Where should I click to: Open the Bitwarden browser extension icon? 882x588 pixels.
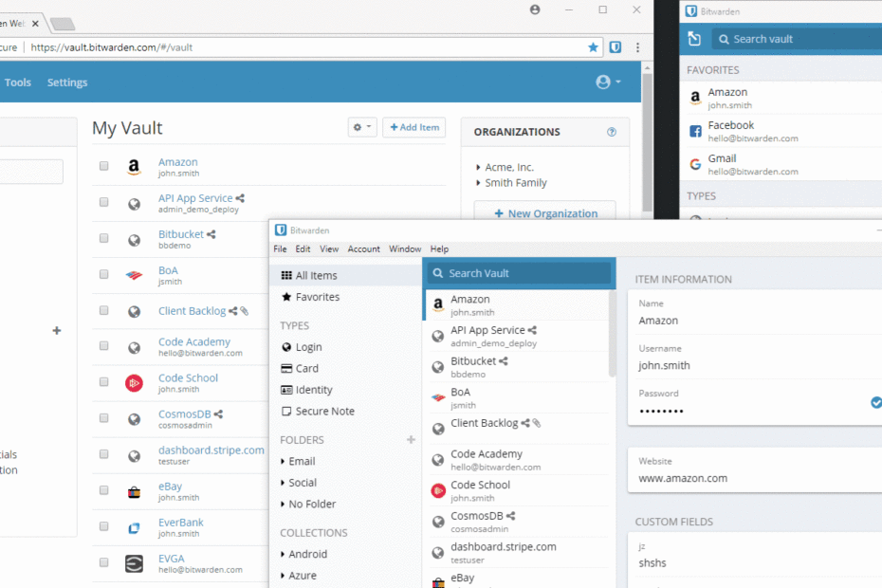[x=616, y=46]
